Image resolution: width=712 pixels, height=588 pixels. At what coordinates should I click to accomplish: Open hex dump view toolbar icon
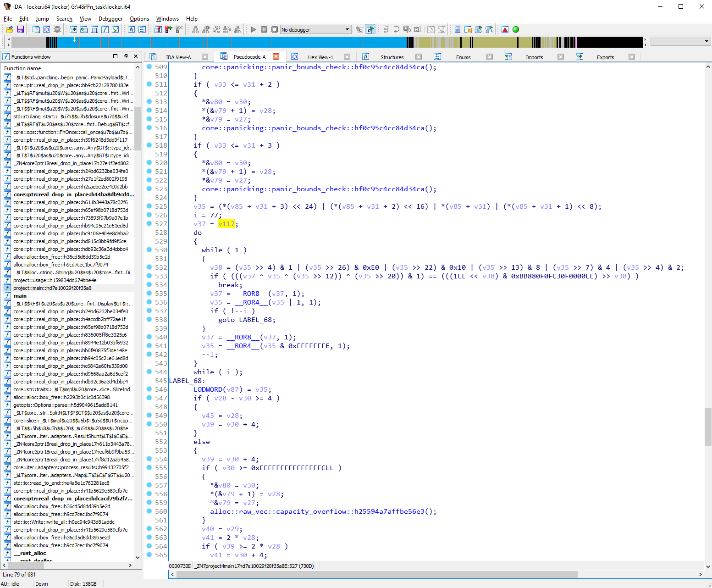[x=47, y=29]
